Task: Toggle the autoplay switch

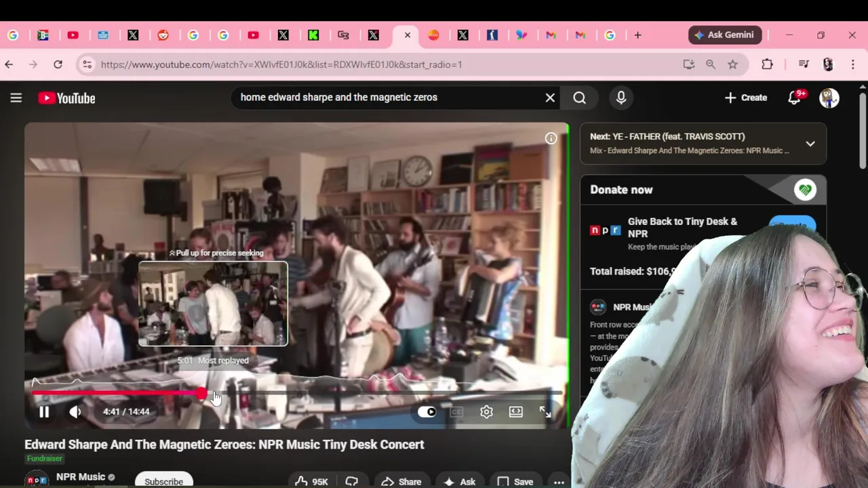Action: point(427,411)
